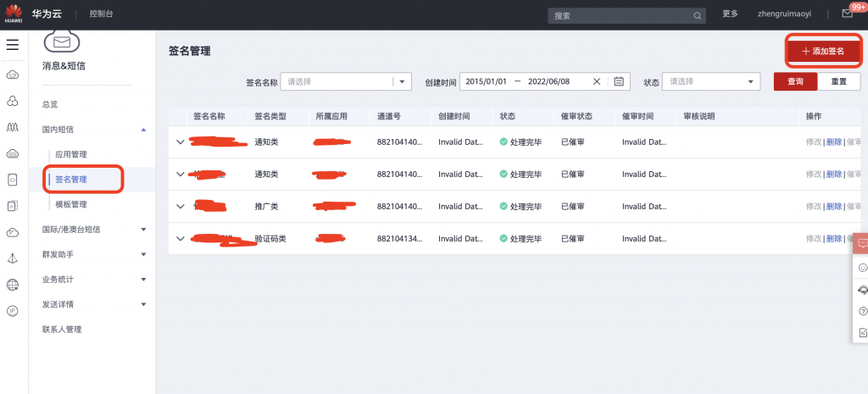Open the mail notifications icon
Screen dimensions: 868x394
point(847,14)
